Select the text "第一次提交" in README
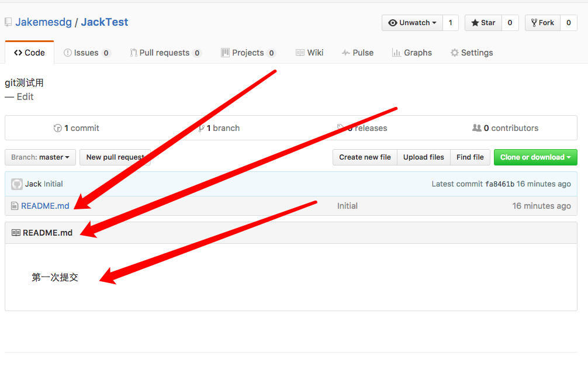 55,277
